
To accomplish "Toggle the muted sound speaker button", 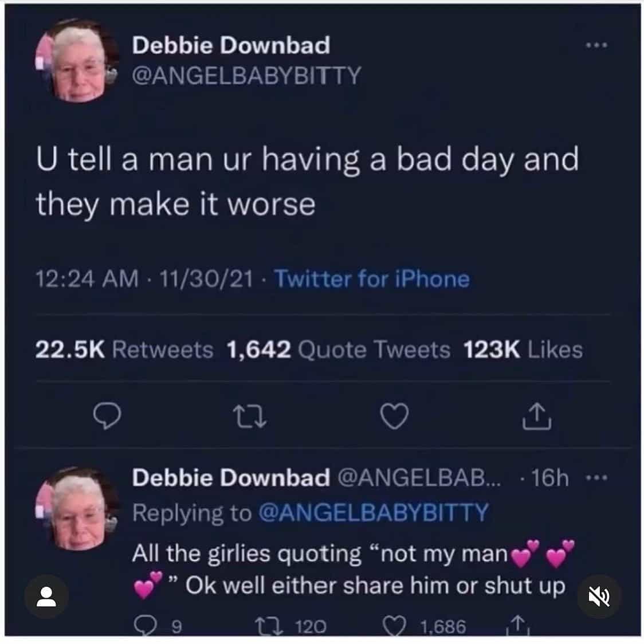I will tap(599, 596).
